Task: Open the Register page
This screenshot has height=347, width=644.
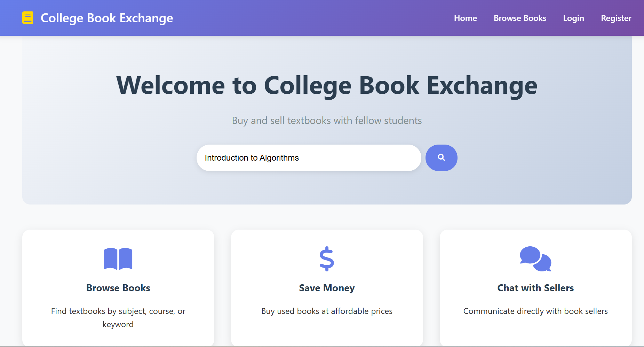Action: click(x=616, y=18)
